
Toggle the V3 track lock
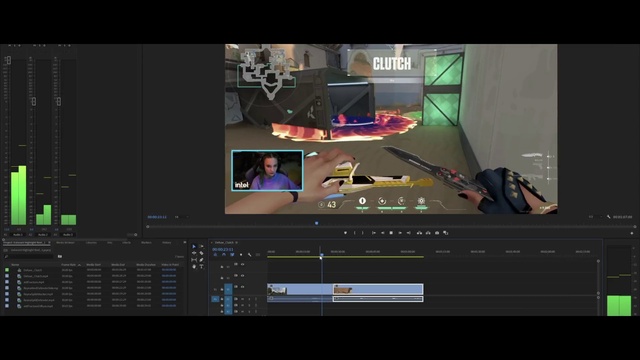pos(222,267)
